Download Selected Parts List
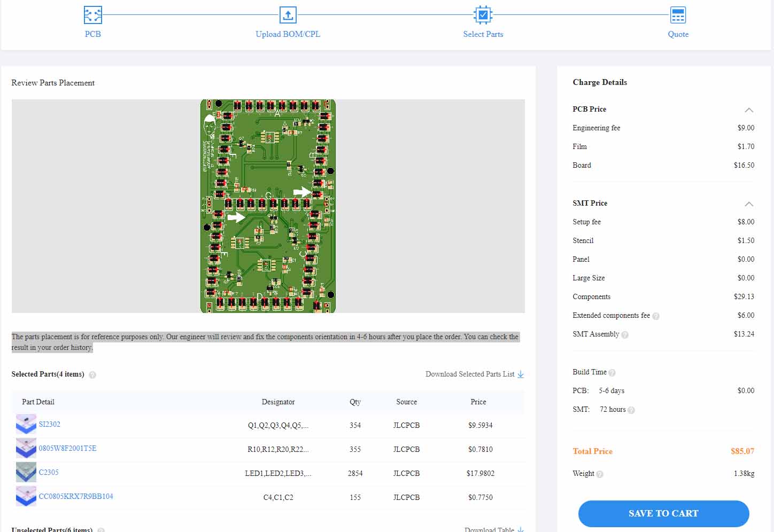The image size is (774, 532). pos(474,374)
